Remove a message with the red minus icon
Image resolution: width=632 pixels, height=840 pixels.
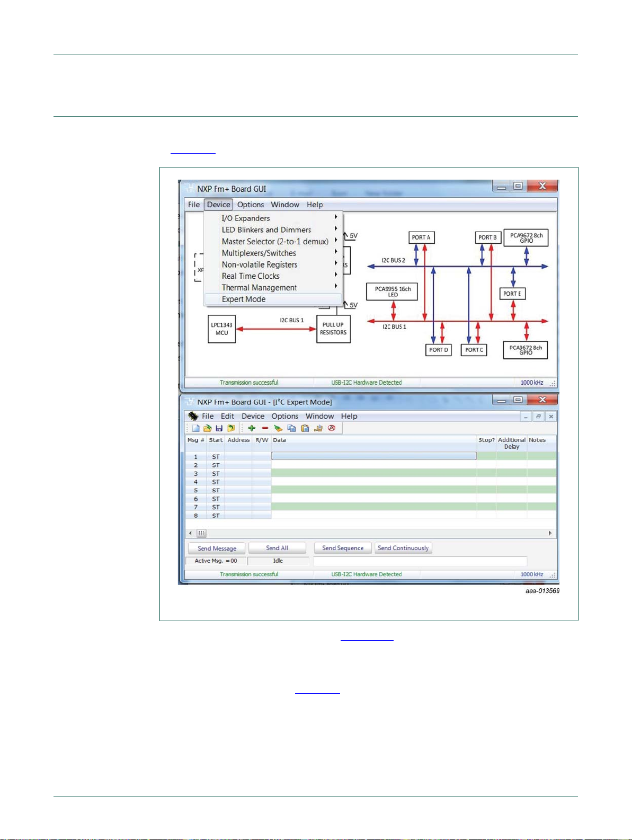265,428
